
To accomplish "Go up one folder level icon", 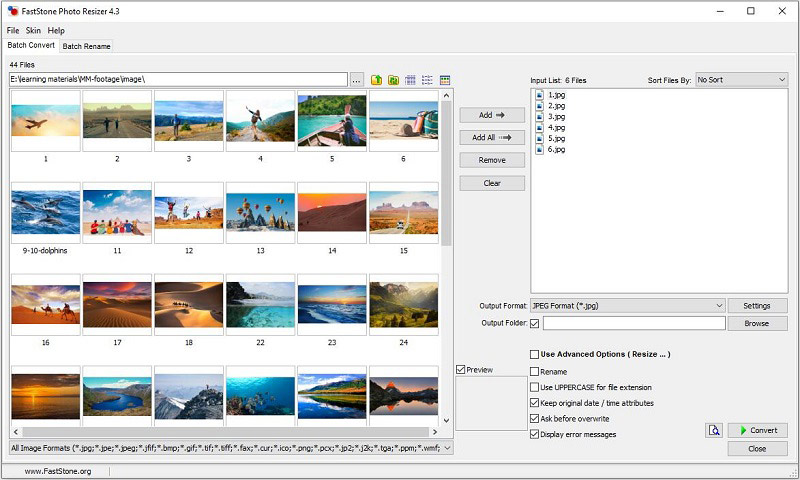I will click(377, 80).
